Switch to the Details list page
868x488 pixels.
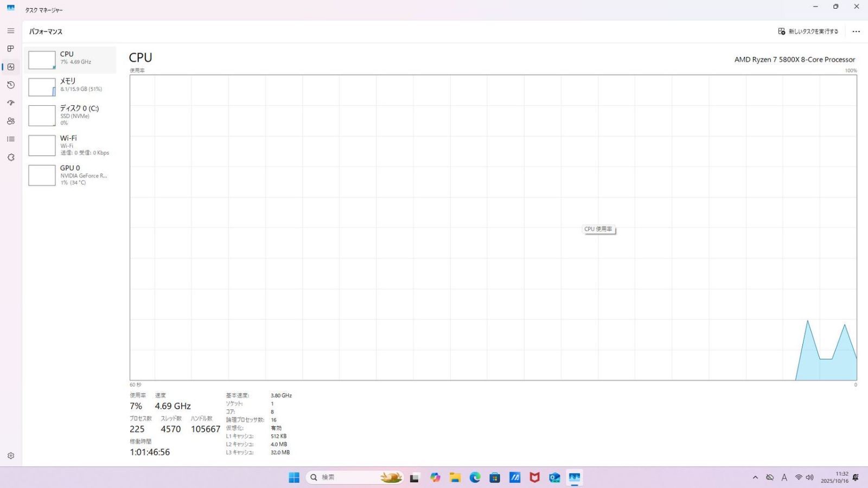[10, 139]
